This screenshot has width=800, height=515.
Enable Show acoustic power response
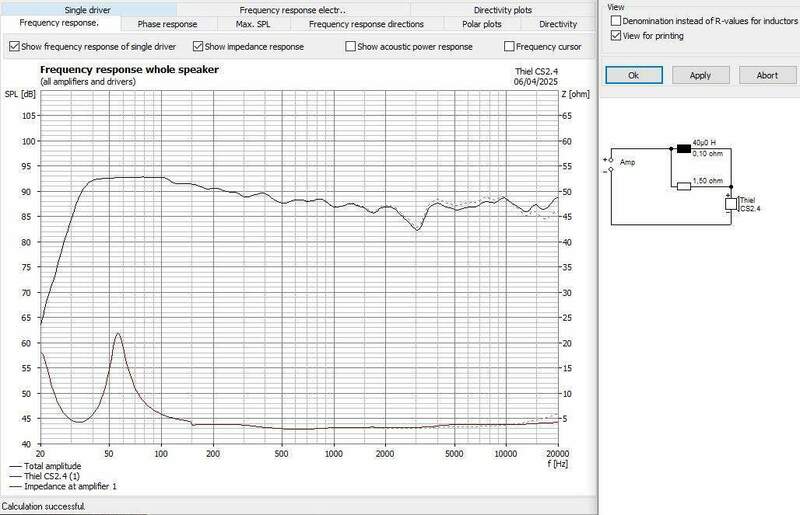(351, 46)
